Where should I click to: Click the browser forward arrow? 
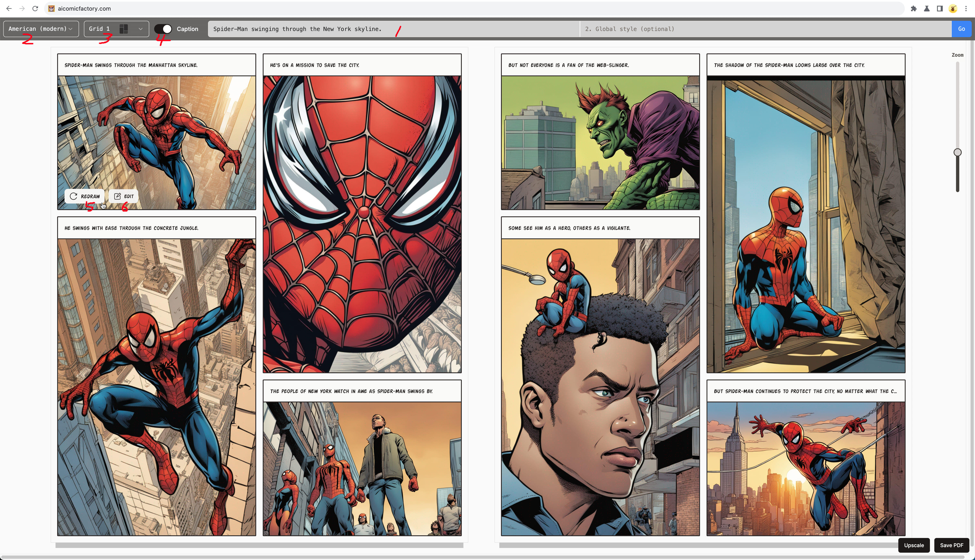tap(22, 8)
